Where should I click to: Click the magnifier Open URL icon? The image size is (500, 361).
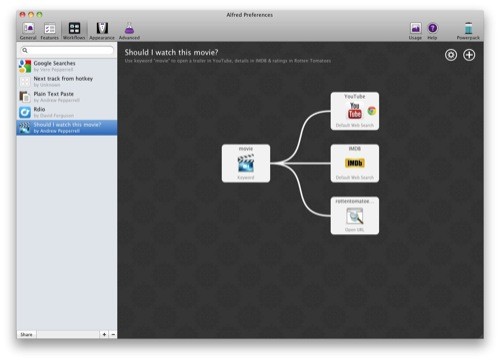click(x=355, y=216)
